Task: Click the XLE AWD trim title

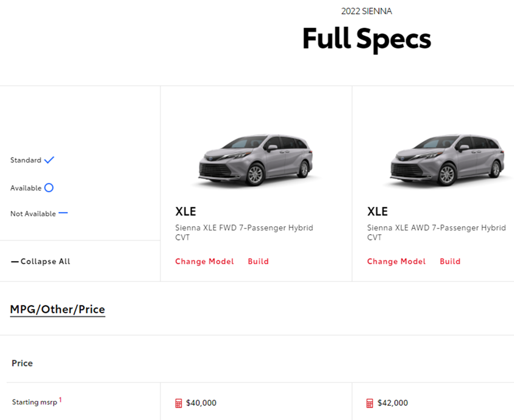Action: click(377, 211)
